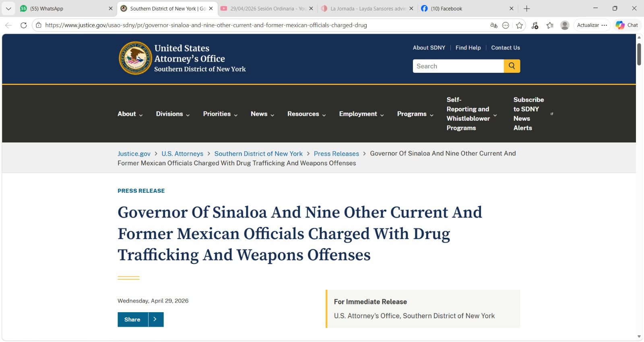Click the Actualizar update button

591,25
